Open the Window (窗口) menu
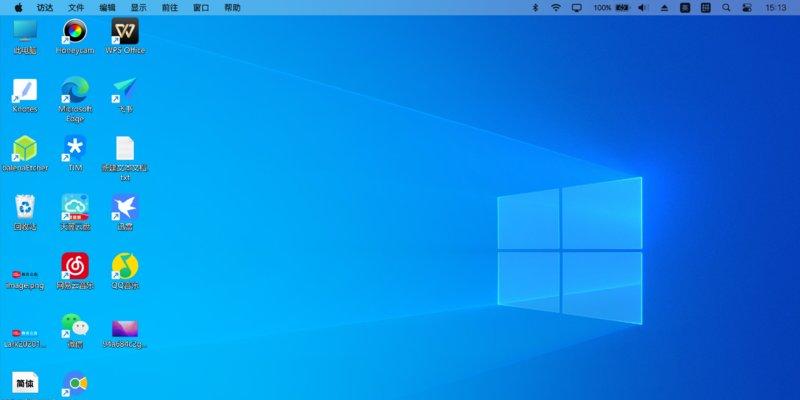800x400 pixels. (x=201, y=8)
